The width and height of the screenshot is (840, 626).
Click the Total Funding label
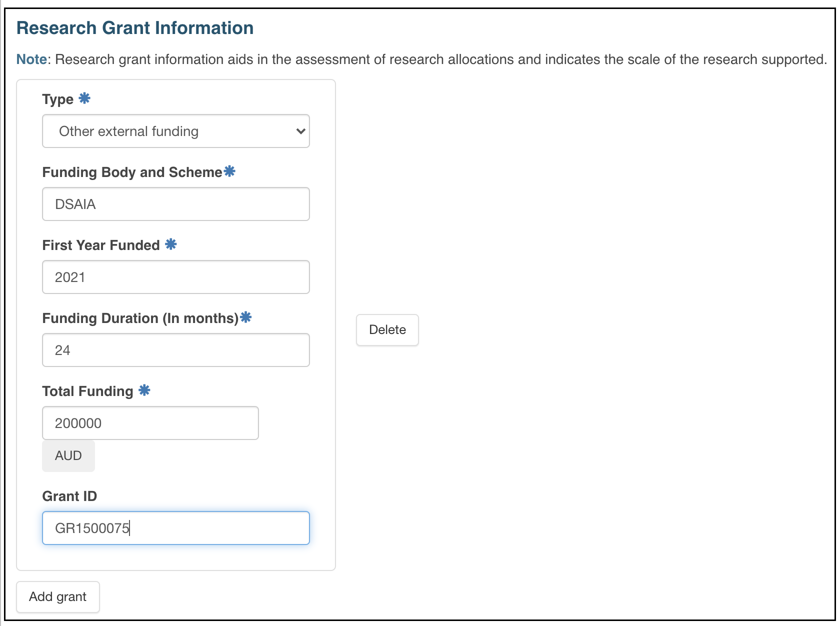pos(87,391)
